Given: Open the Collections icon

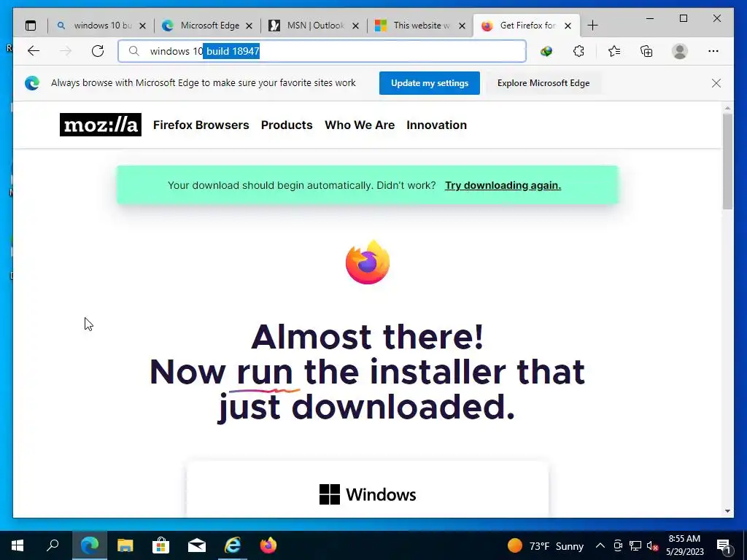Looking at the screenshot, I should (x=646, y=51).
